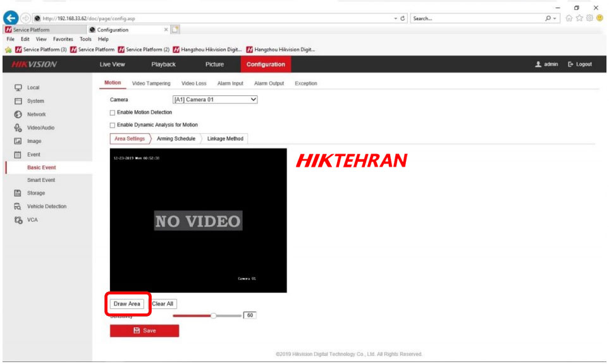Switch to the Alarm Input tab
The image size is (609, 364).
[230, 83]
